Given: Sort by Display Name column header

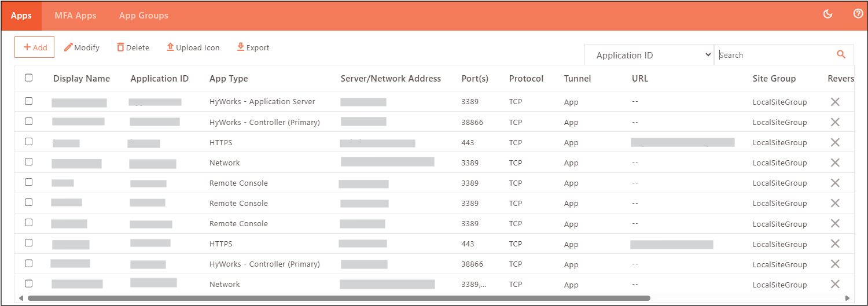Looking at the screenshot, I should coord(82,79).
